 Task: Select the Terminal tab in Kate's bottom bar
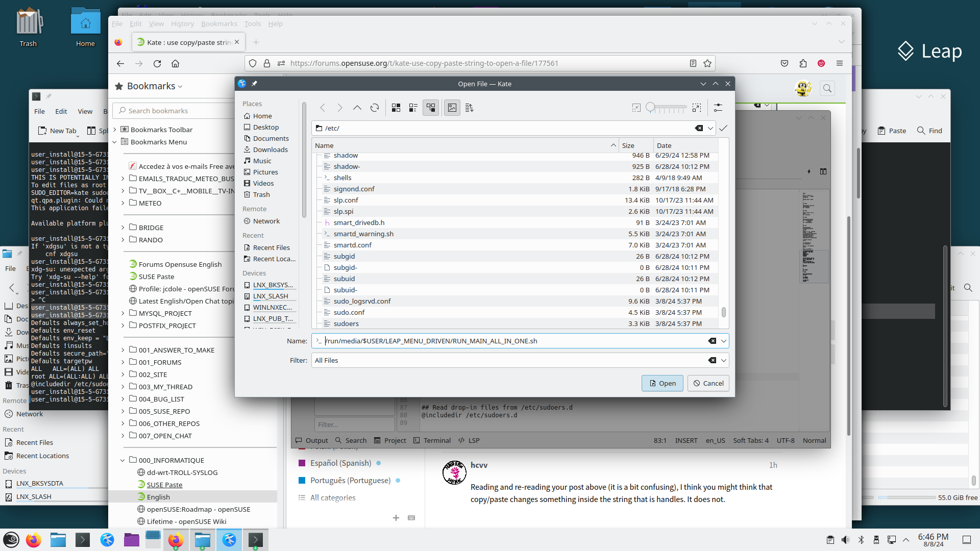click(432, 440)
